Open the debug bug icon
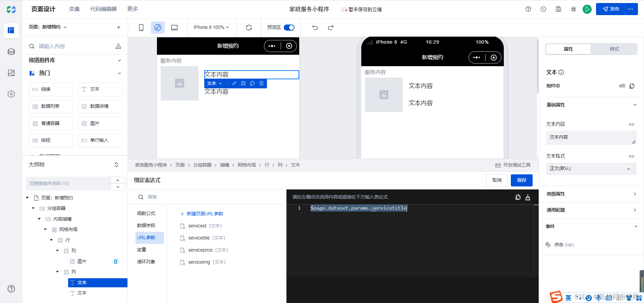The width and height of the screenshot is (644, 303). (574, 9)
